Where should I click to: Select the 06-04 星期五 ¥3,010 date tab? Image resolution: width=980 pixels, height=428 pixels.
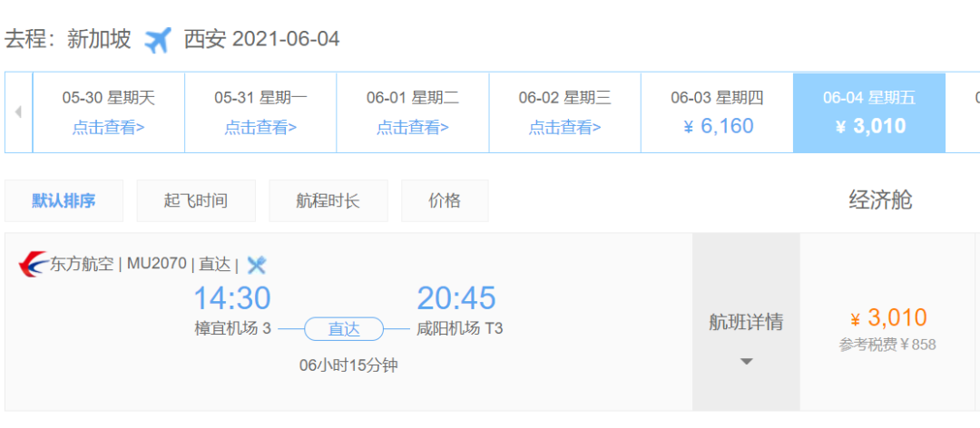[x=869, y=112]
